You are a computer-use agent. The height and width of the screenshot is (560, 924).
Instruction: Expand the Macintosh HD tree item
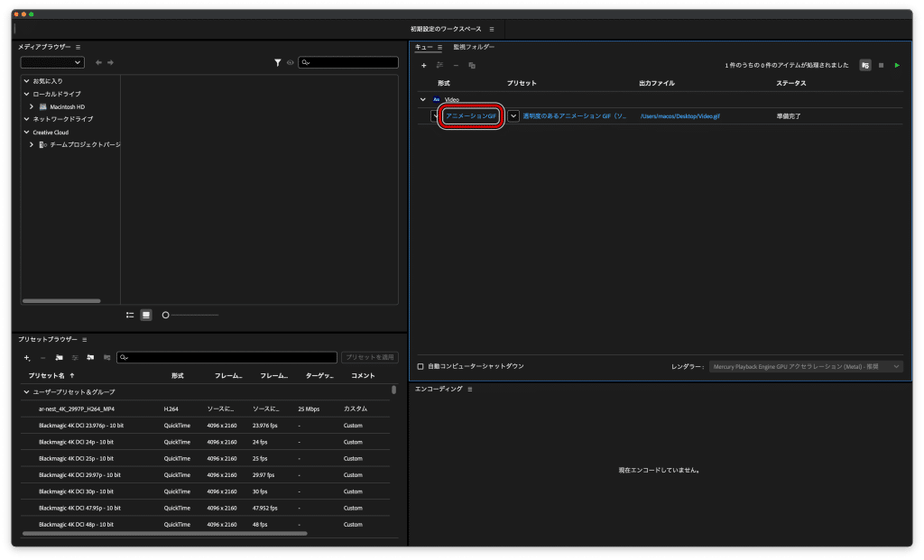(32, 106)
